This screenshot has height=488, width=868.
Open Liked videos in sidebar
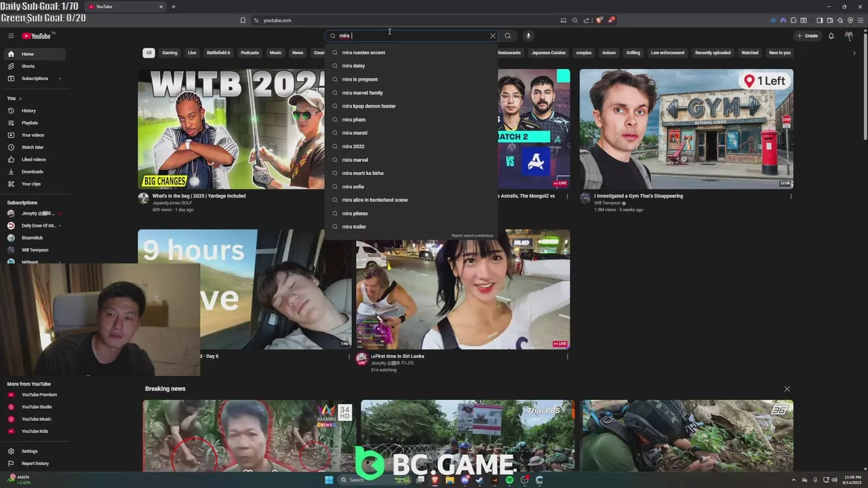[x=35, y=159]
